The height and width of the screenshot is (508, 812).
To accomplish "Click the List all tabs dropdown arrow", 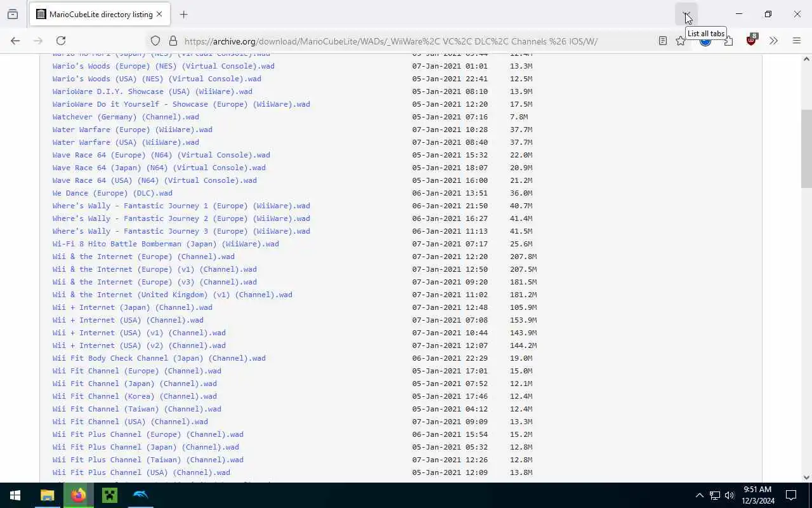I will [x=686, y=14].
